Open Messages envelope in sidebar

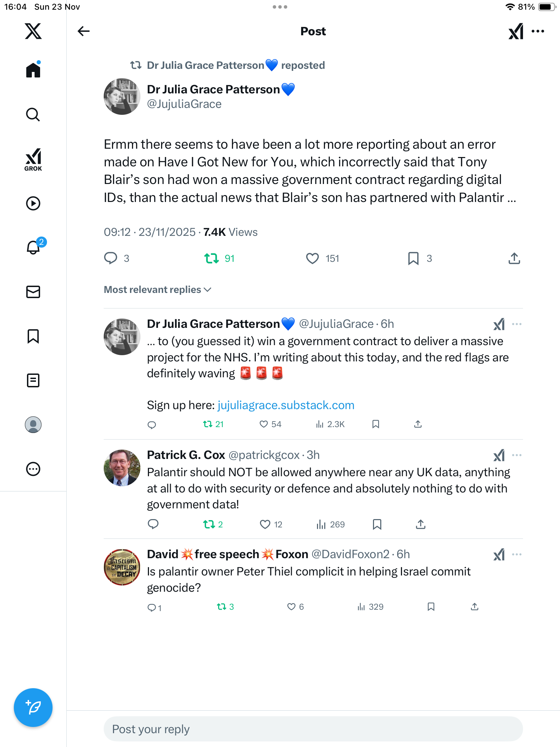tap(33, 292)
